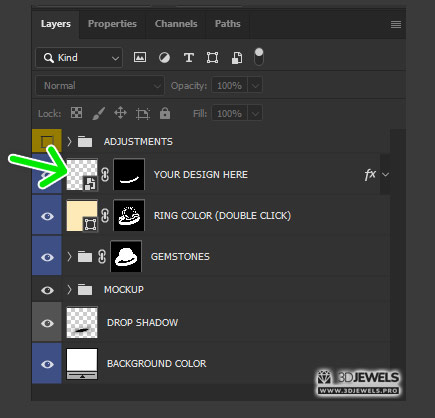Switch to the Layers tab
Viewport: 435px width, 418px height.
(x=55, y=24)
